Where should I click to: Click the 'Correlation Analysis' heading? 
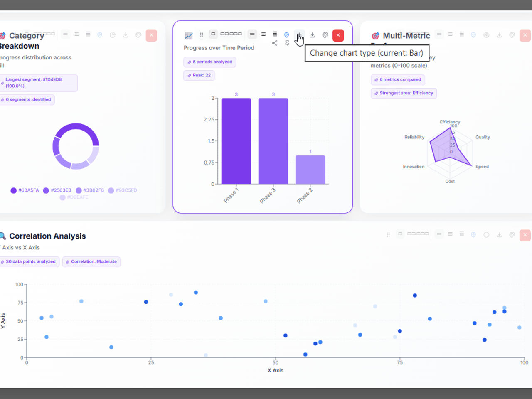pyautogui.click(x=47, y=236)
